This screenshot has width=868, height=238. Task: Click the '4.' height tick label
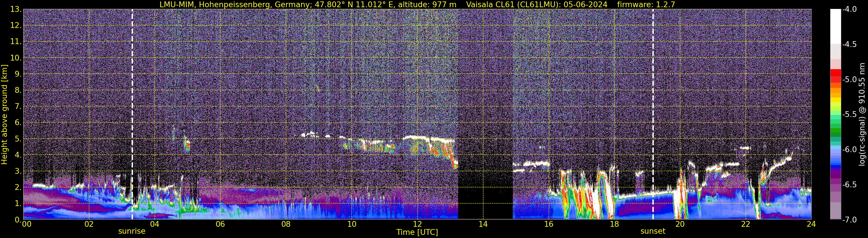click(18, 155)
